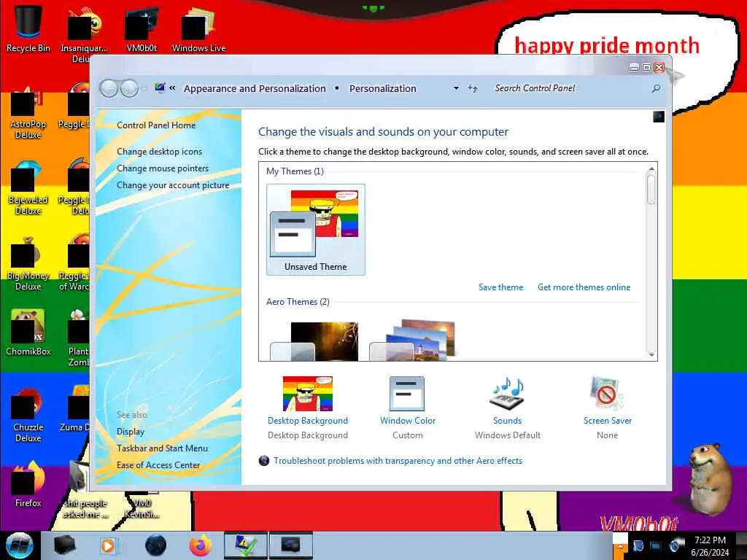Click the search magnifier icon in Control Panel
The image size is (747, 560).
tap(656, 88)
